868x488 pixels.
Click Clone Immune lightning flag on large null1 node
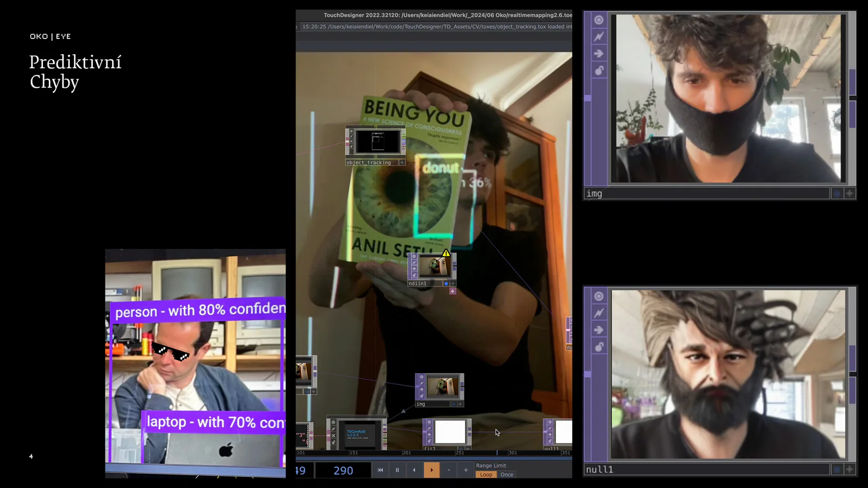pyautogui.click(x=599, y=313)
